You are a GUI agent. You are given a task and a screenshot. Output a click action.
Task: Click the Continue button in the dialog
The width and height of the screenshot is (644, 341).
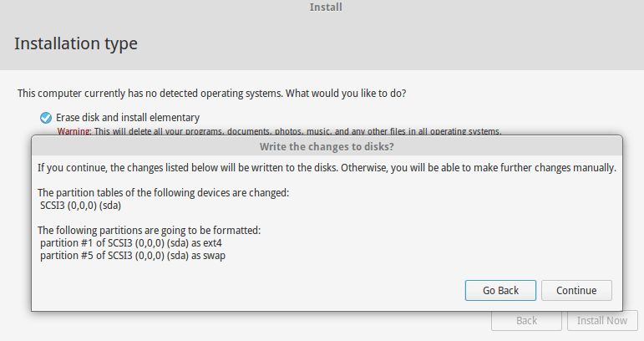pyautogui.click(x=576, y=290)
